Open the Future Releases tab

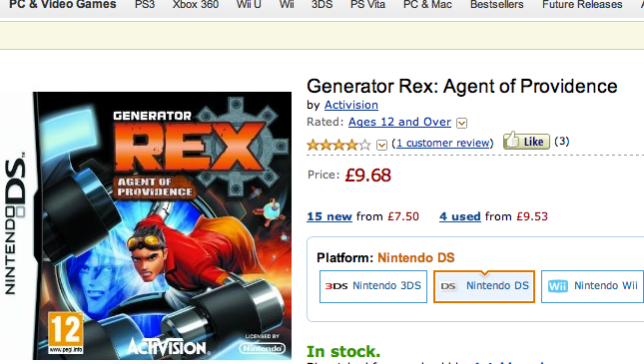[582, 5]
